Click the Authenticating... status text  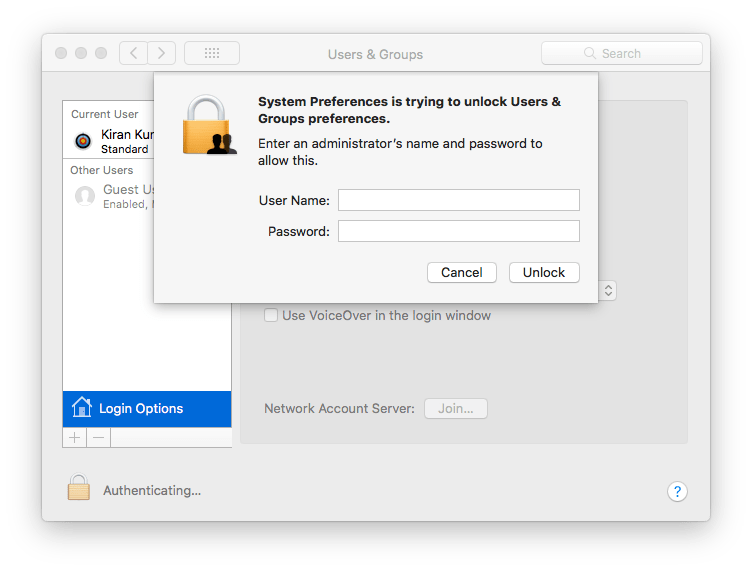(152, 490)
